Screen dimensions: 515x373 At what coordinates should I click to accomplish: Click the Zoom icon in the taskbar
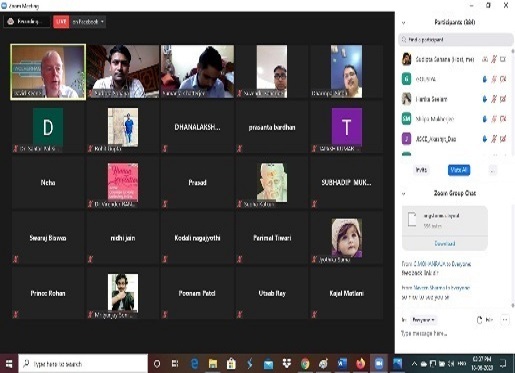379,364
